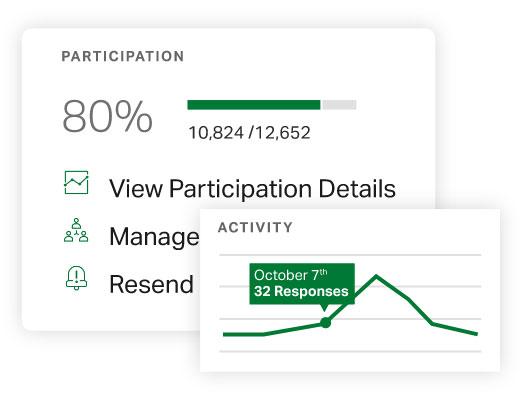Click the 32 Responses label
Screen dimensions: 520x400
pyautogui.click(x=301, y=291)
